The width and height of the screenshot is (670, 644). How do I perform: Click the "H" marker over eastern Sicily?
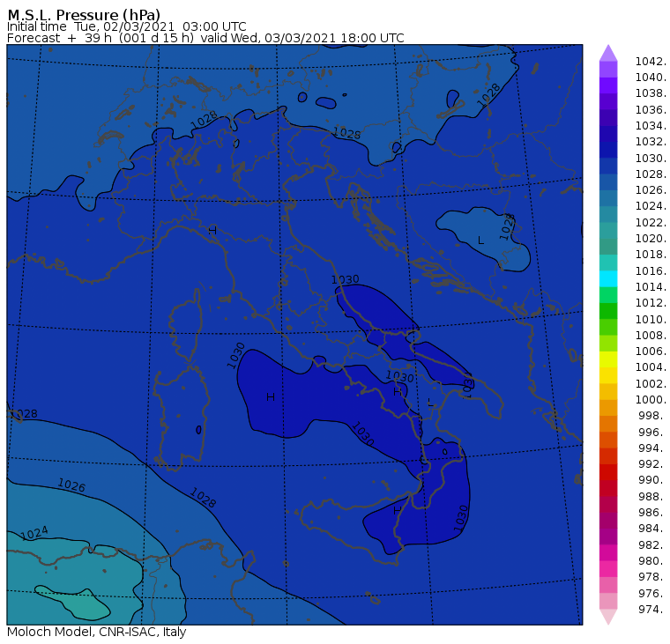point(398,510)
